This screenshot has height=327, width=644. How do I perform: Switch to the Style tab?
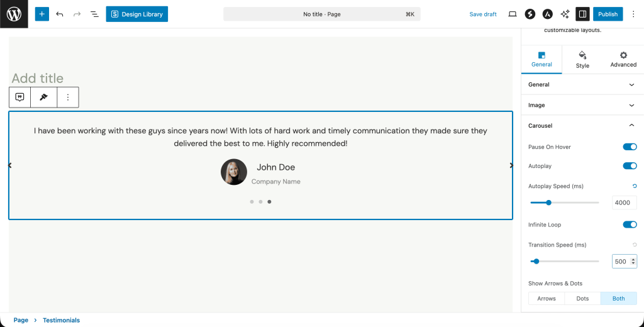click(582, 60)
